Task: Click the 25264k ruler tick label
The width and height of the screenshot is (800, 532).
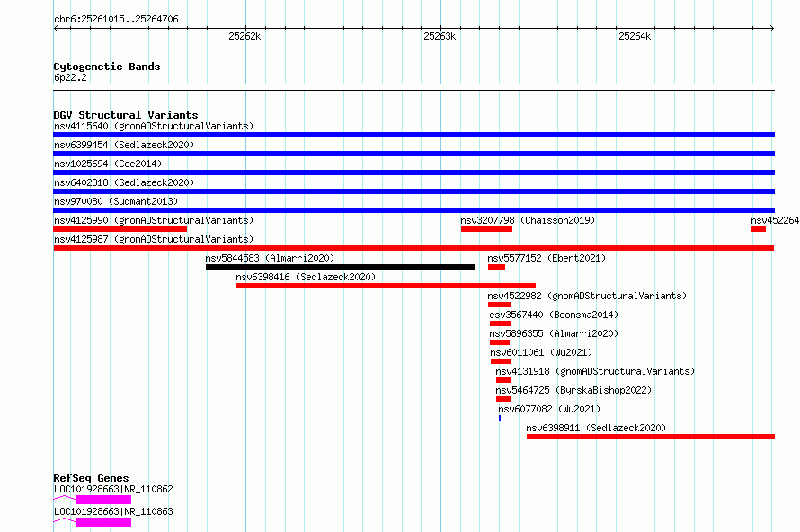Action: pyautogui.click(x=635, y=36)
